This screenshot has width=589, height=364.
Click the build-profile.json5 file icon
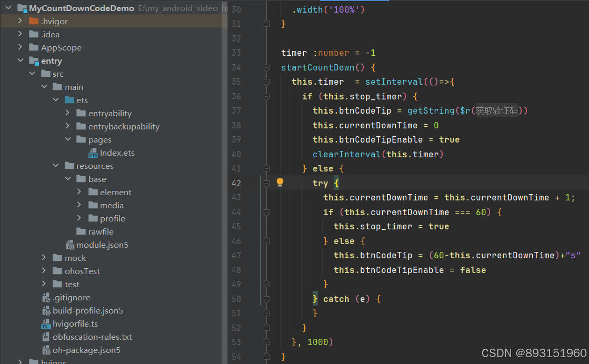click(x=46, y=311)
